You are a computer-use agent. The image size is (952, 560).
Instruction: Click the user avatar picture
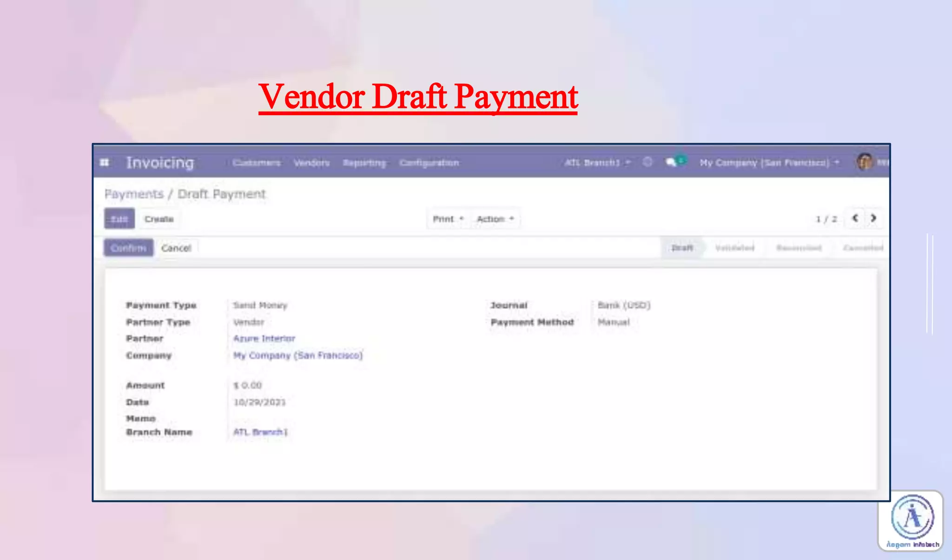[865, 162]
